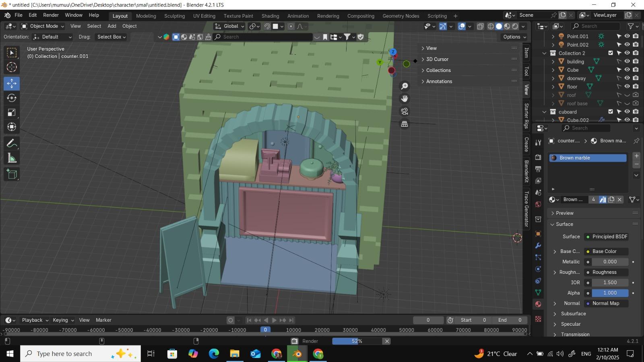Open the Object Data properties tab
This screenshot has width=644, height=362.
(538, 292)
